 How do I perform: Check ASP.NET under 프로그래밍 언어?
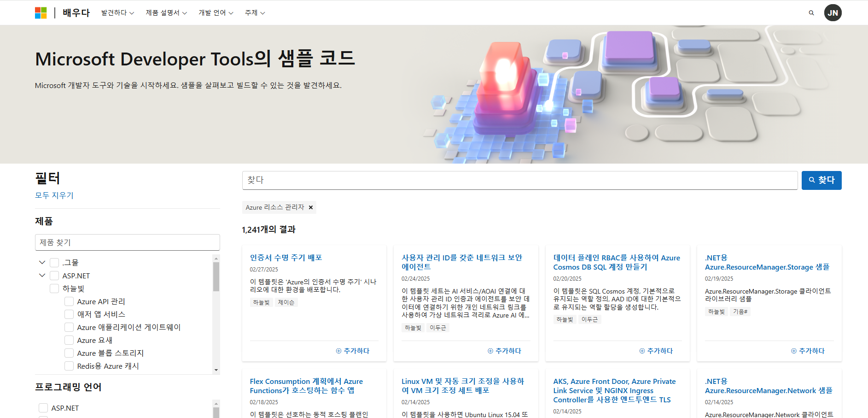pos(43,408)
